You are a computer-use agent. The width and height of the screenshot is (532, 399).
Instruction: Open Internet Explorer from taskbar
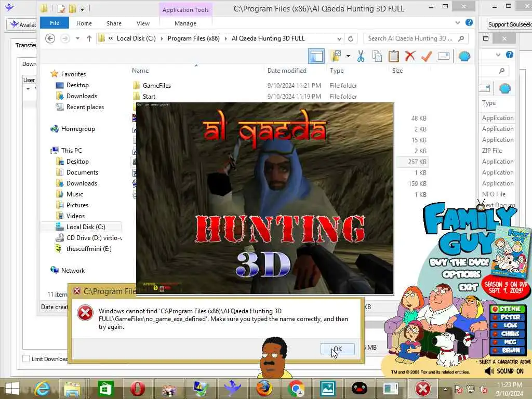pos(43,389)
